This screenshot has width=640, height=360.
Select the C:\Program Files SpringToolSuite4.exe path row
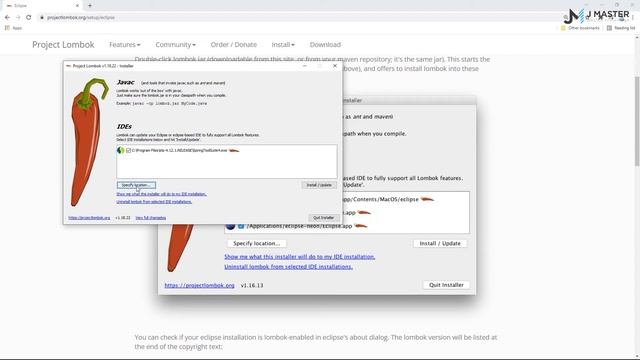180,151
